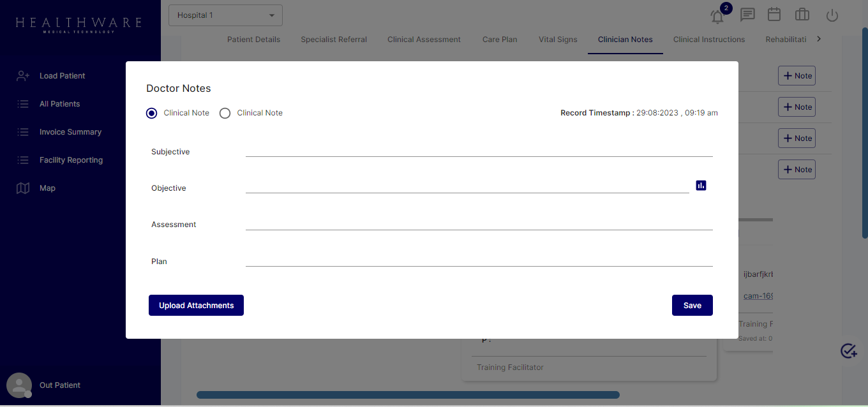The width and height of the screenshot is (868, 407).
Task: Switch to the Vital Signs tab
Action: click(558, 40)
